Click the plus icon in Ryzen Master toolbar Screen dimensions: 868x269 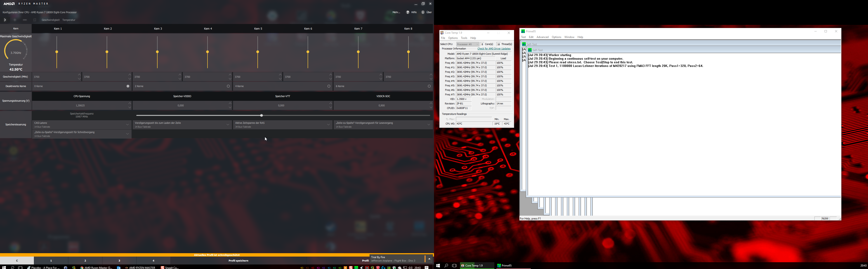point(15,20)
